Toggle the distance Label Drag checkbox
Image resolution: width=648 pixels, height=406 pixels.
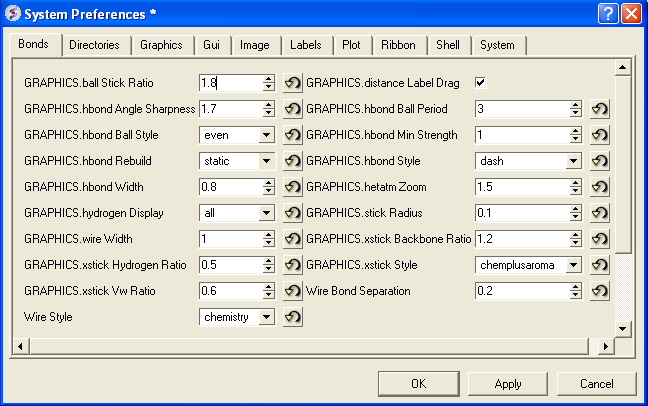[480, 83]
